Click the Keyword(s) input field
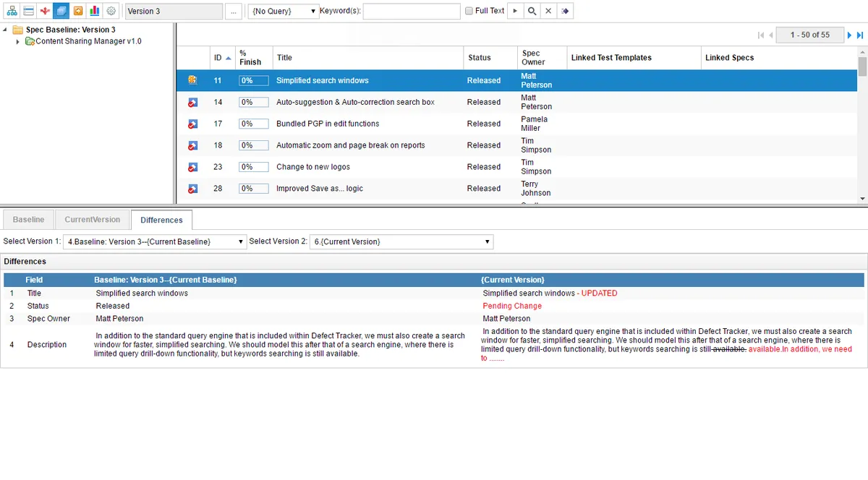The image size is (868, 480). (x=411, y=11)
